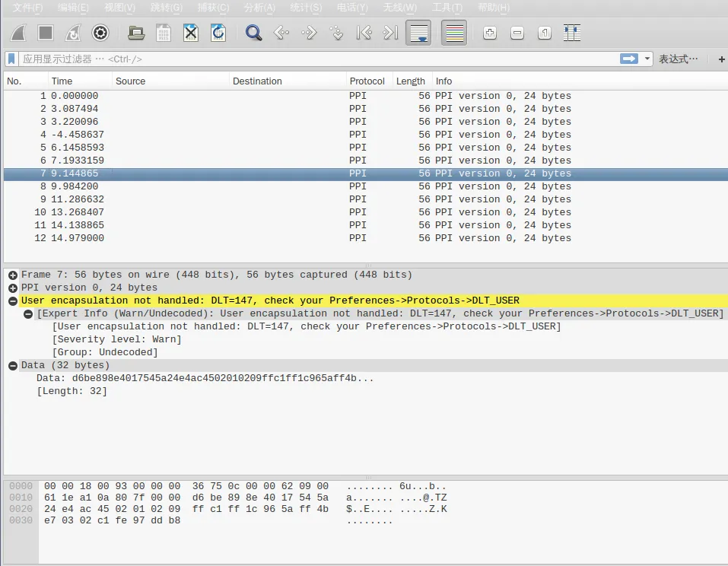Collapse the Data (32 bytes) tree node
Image resolution: width=728 pixels, height=566 pixels.
(13, 365)
